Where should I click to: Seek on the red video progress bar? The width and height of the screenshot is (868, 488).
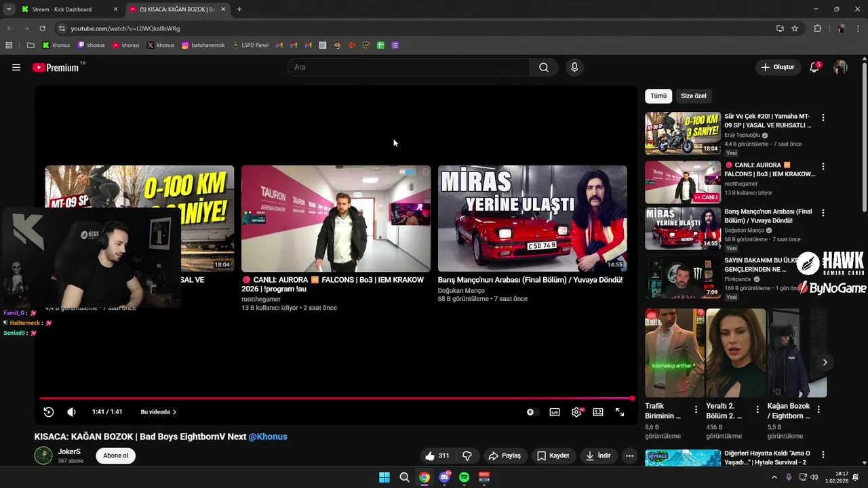pos(336,399)
